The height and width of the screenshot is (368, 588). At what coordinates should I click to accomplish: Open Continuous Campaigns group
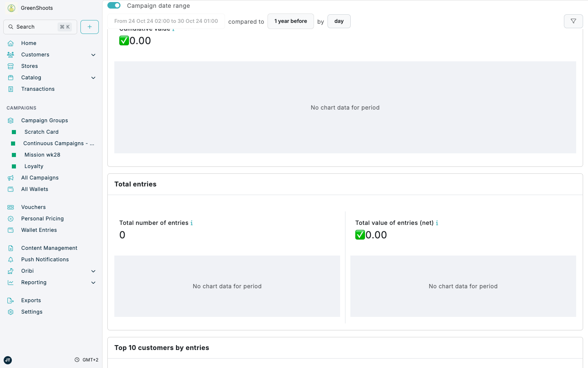(59, 144)
